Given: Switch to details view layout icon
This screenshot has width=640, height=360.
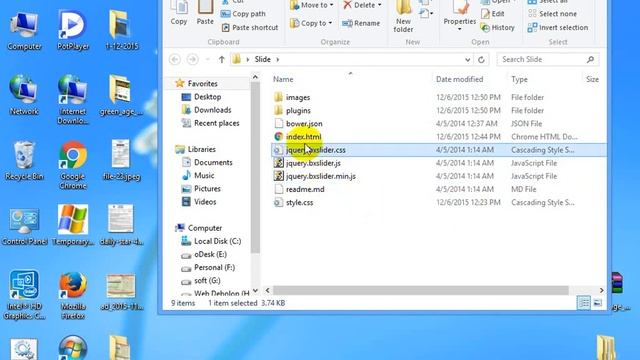Looking at the screenshot, I should point(584,303).
